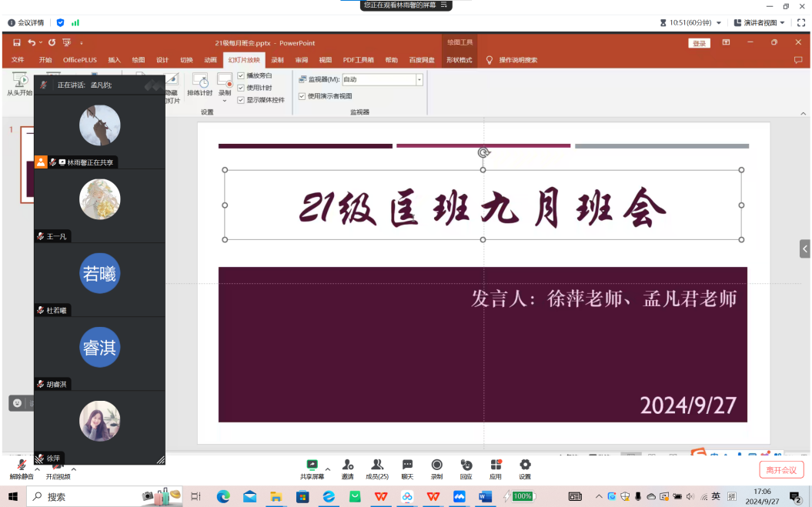Start meeting recording via 录制 icon
Screen dimensions: 812x507
click(436, 465)
